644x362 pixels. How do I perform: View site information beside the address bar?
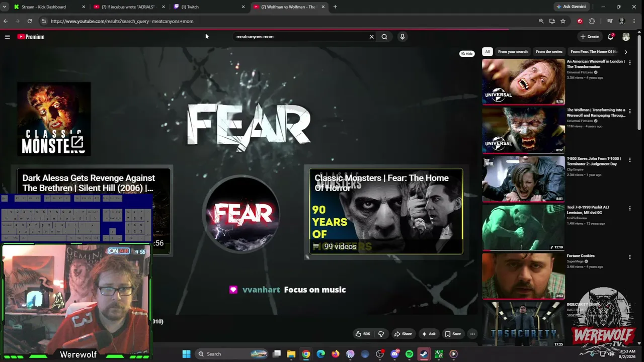click(x=44, y=21)
